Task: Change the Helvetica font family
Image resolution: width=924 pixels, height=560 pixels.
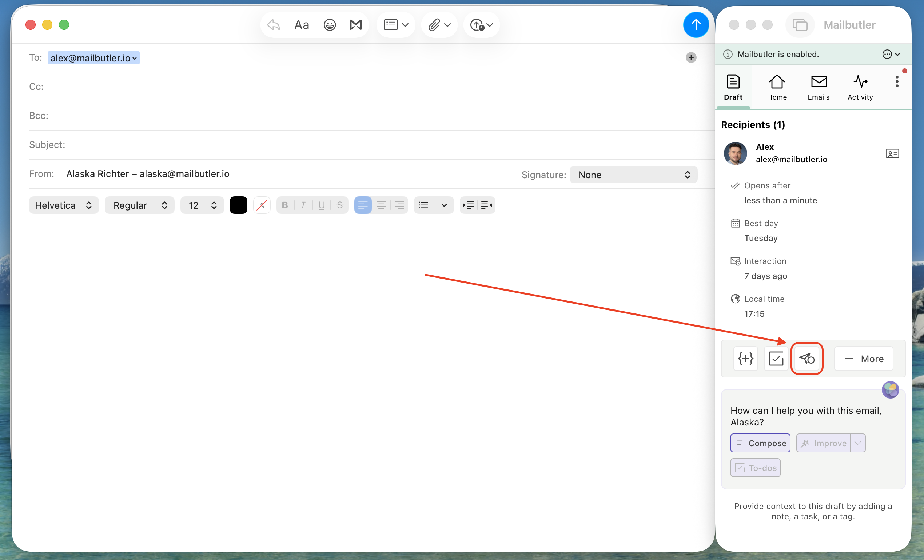Action: (64, 205)
